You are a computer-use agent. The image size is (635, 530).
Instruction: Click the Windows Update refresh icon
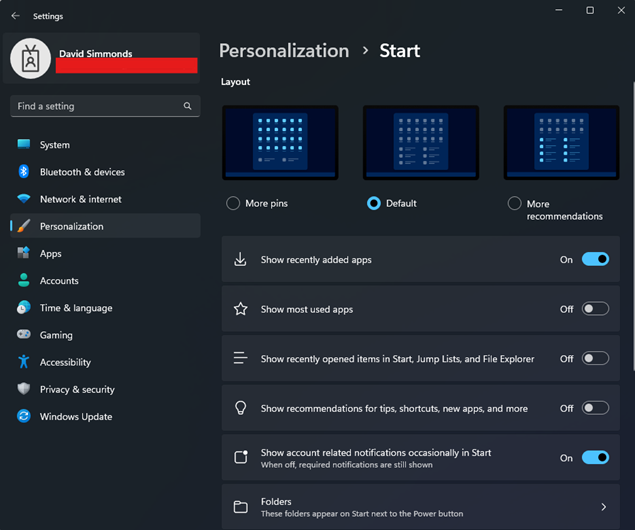(23, 416)
